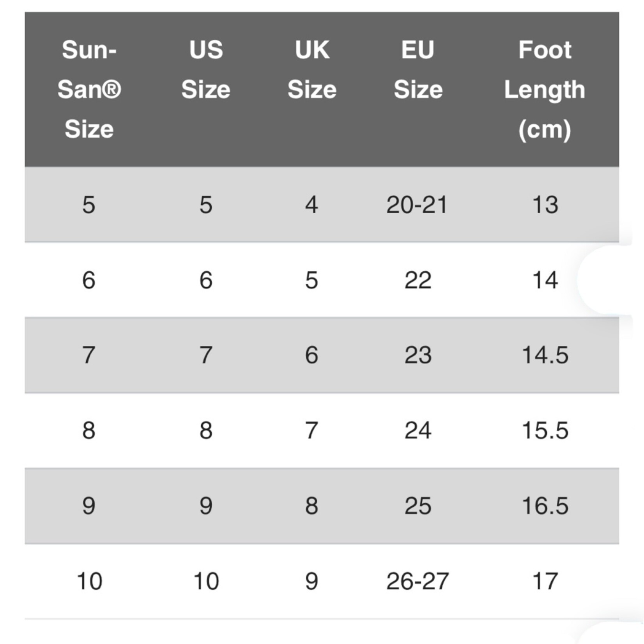Viewport: 644px width, 644px height.
Task: Click the EU size 22 cell
Action: (x=418, y=280)
